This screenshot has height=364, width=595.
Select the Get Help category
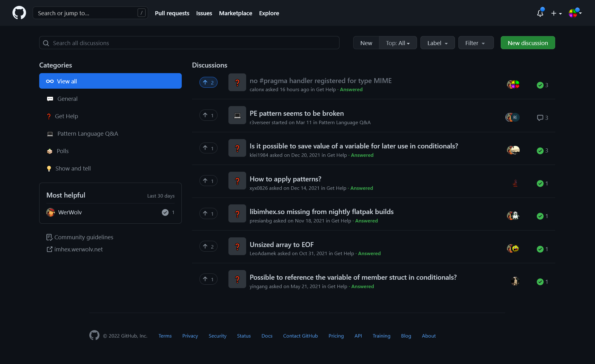[110, 116]
